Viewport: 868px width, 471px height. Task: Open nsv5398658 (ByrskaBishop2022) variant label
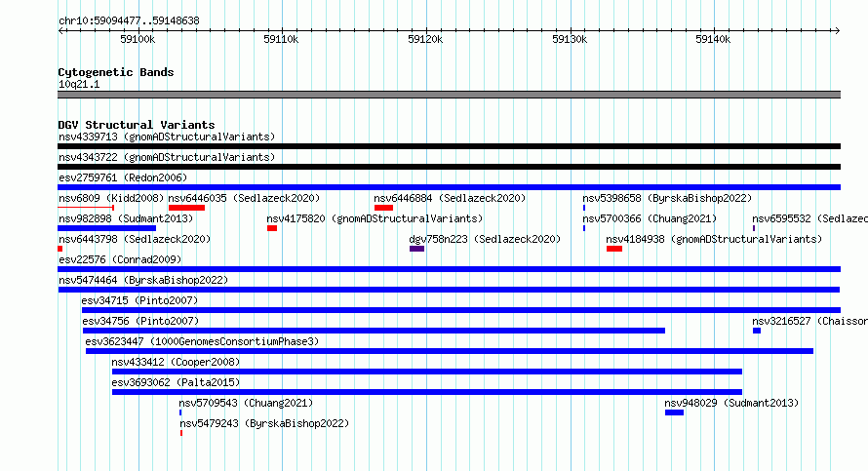pyautogui.click(x=667, y=198)
